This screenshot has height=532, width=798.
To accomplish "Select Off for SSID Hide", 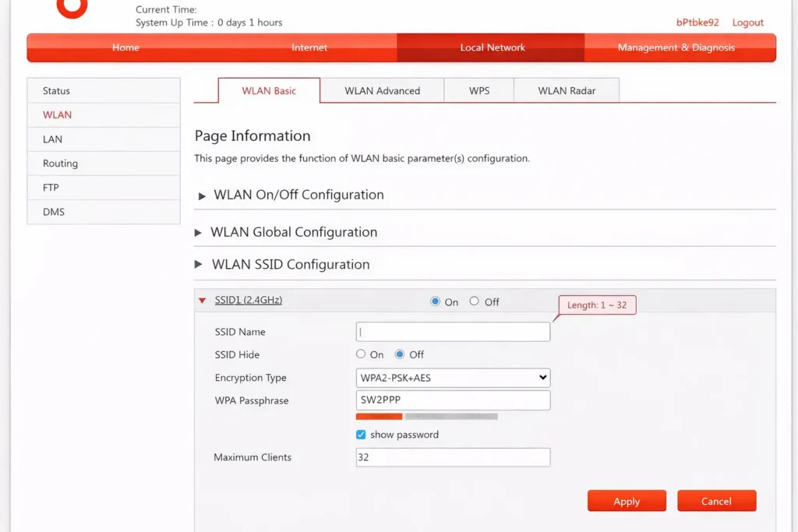I will (400, 354).
